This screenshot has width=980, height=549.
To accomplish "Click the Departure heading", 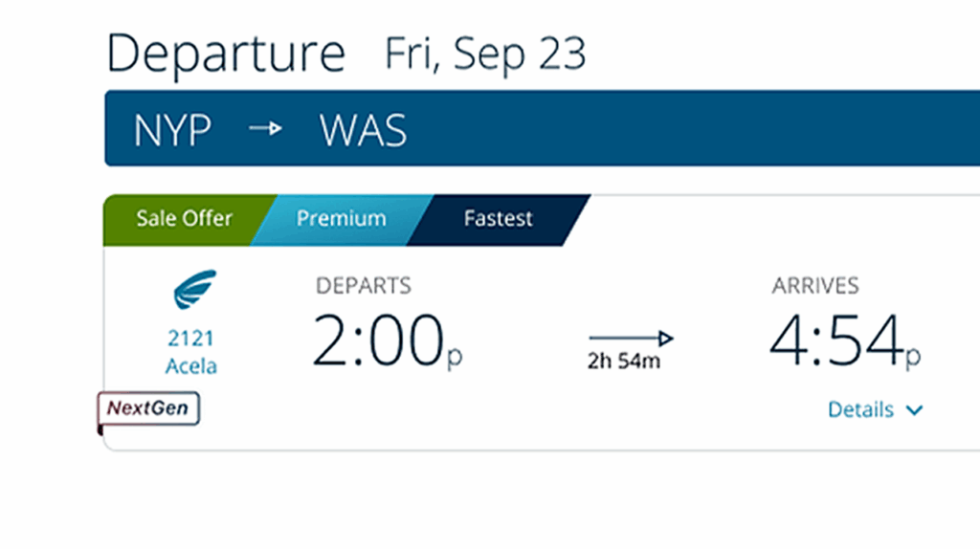I will tap(226, 54).
